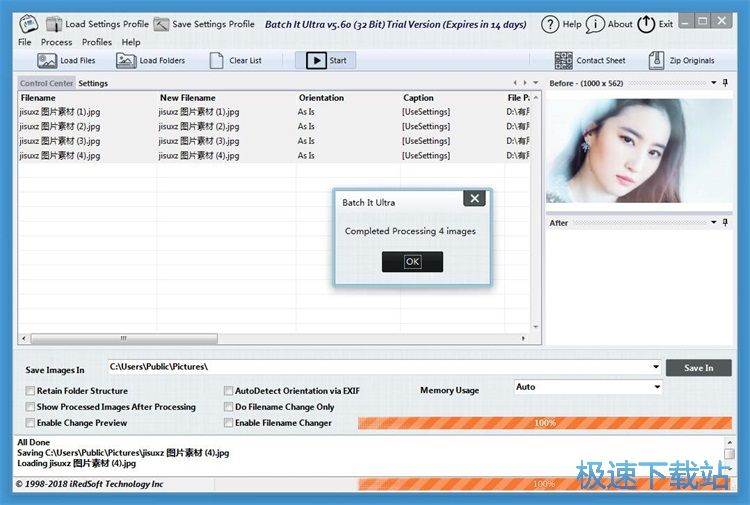Click the log panel scroll up arrow
750x505 pixels.
[729, 443]
